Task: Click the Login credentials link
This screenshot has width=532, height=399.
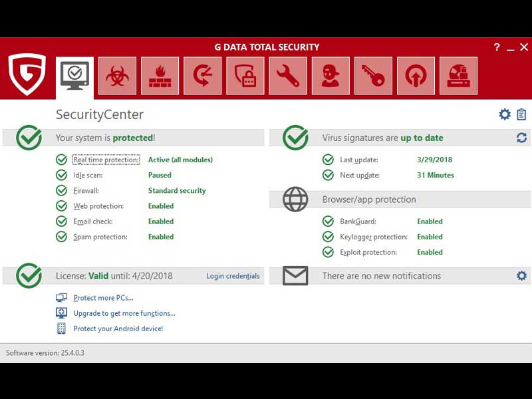Action: point(233,276)
